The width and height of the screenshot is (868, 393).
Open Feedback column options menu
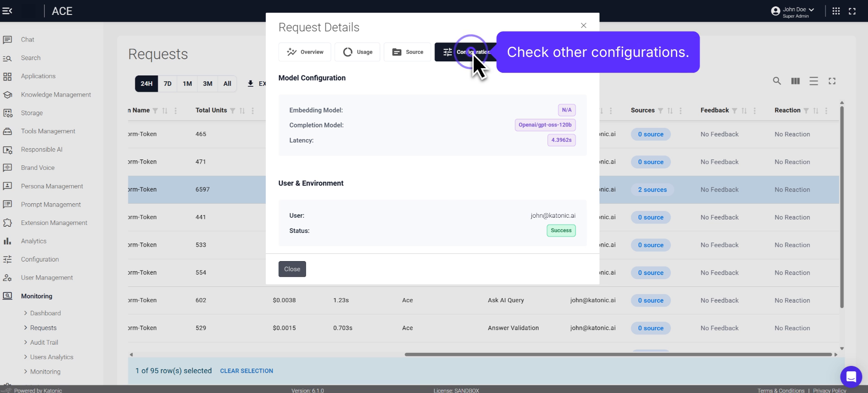[755, 111]
